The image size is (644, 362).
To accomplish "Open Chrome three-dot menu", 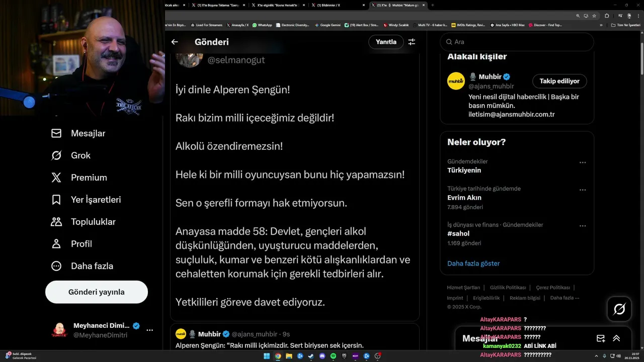I will click(638, 16).
